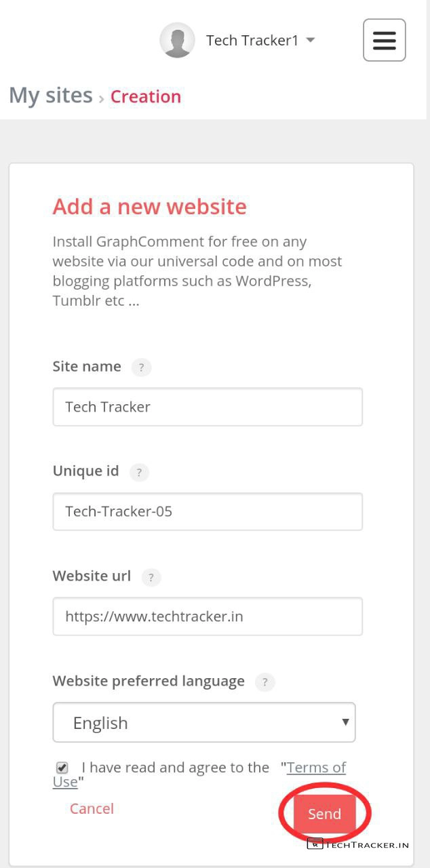Click the Creation breadcrumb item
Image resolution: width=430 pixels, height=868 pixels.
[x=146, y=97]
